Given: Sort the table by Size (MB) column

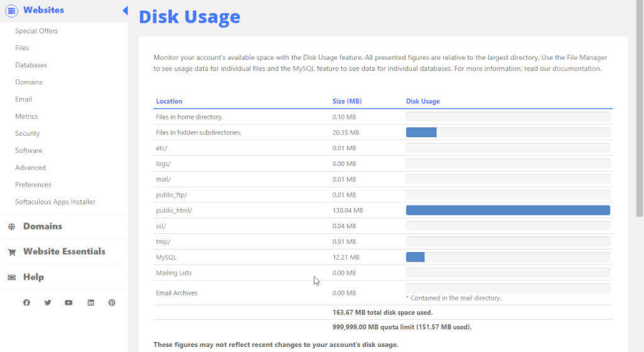Looking at the screenshot, I should pyautogui.click(x=347, y=101).
